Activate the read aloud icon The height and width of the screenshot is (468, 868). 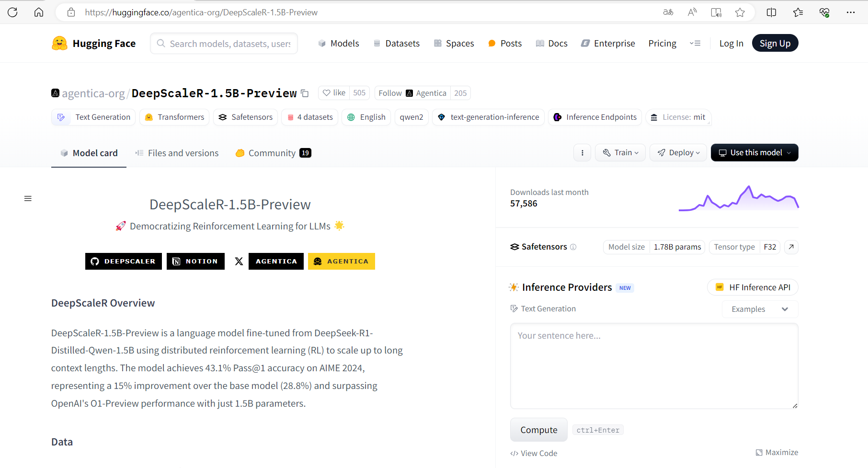pyautogui.click(x=692, y=12)
